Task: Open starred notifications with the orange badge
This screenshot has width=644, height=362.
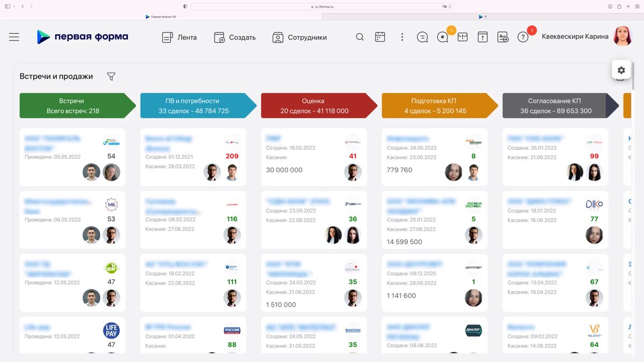Action: (442, 37)
